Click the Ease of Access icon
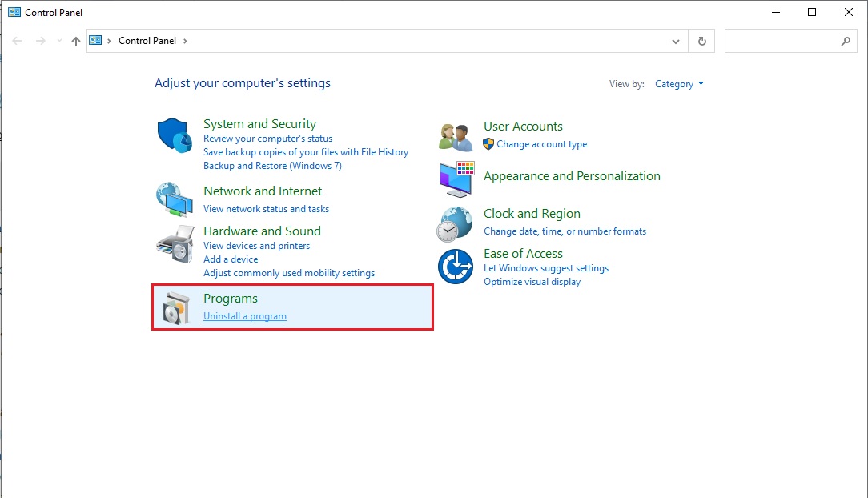 456,266
